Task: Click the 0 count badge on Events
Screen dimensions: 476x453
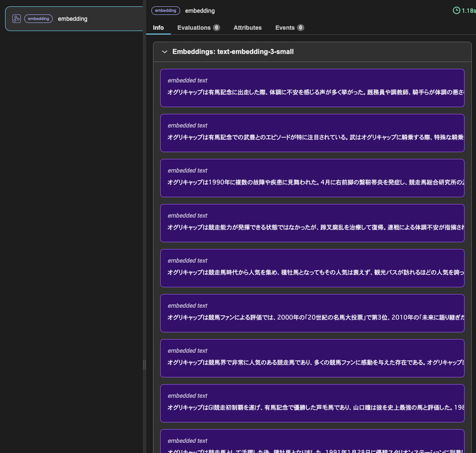Action: [x=300, y=28]
